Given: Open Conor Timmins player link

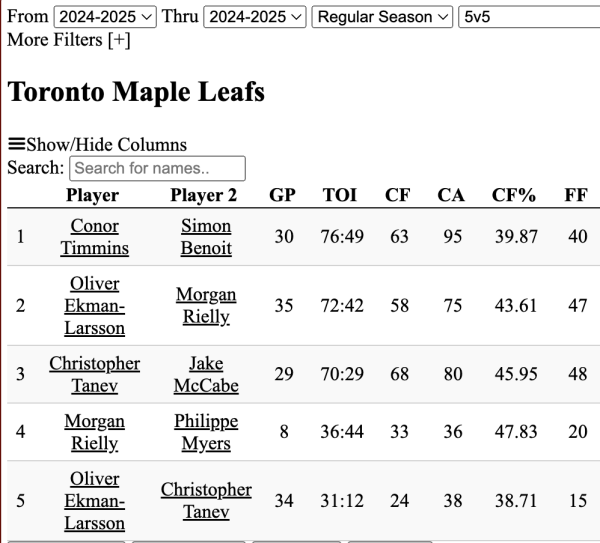Looking at the screenshot, I should [94, 237].
